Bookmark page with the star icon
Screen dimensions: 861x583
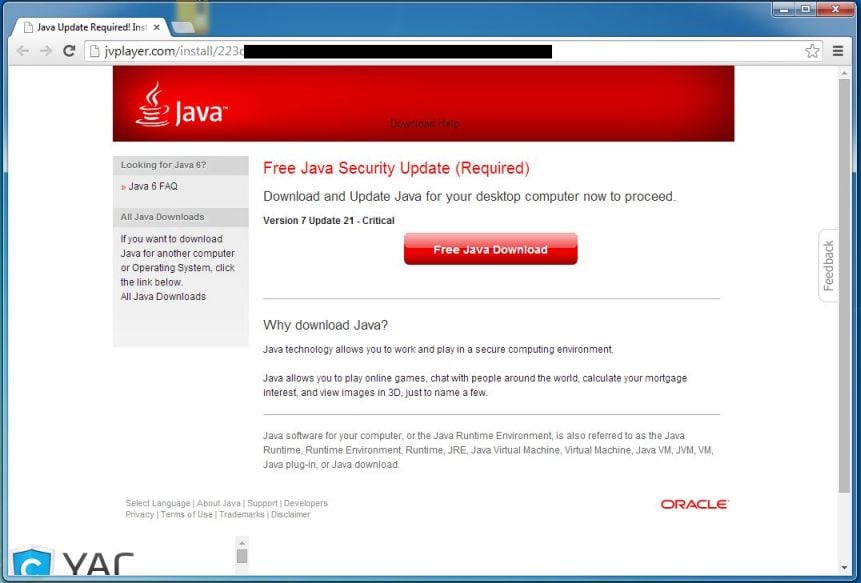tap(812, 51)
